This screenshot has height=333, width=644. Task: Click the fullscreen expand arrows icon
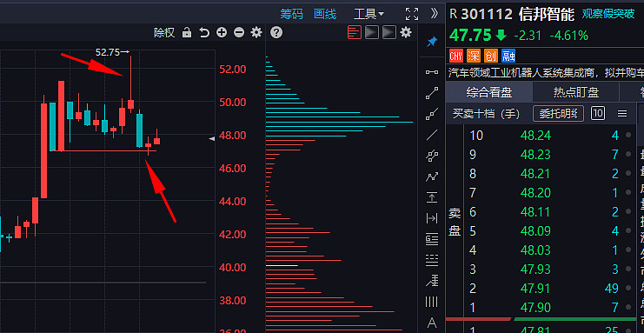point(412,14)
